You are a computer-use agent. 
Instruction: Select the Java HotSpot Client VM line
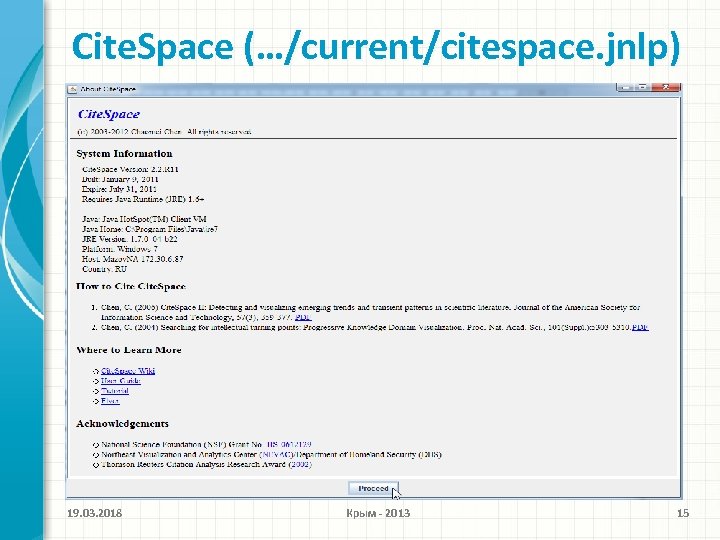144,219
